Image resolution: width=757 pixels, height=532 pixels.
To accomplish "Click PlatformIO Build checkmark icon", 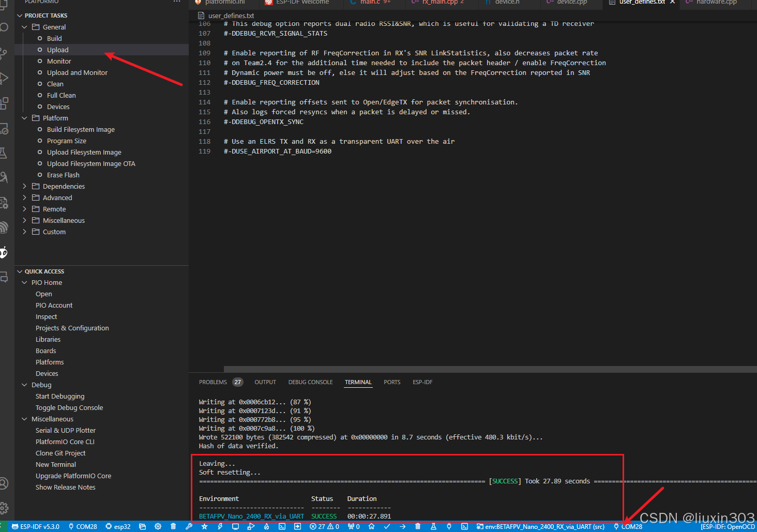I will point(387,526).
